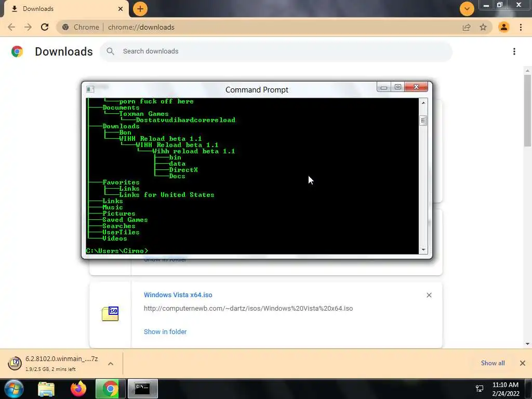Close the Command Prompt window
This screenshot has height=399, width=532.
click(416, 87)
